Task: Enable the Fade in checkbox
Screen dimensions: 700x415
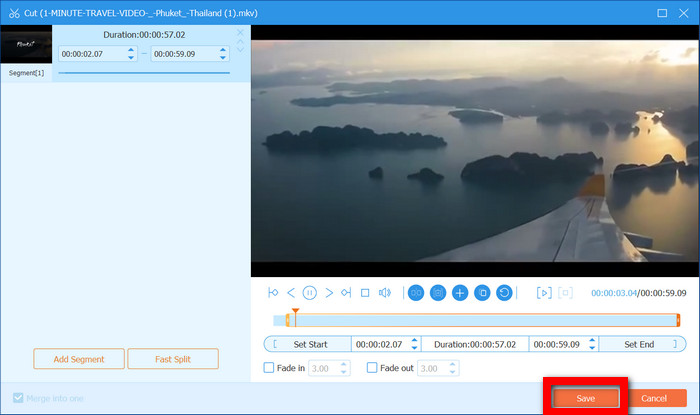Action: (x=269, y=368)
